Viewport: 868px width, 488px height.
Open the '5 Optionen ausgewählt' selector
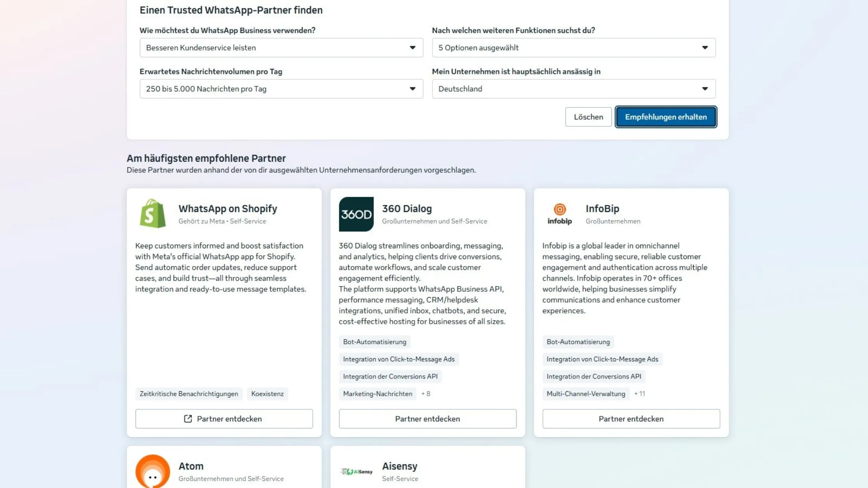(573, 48)
